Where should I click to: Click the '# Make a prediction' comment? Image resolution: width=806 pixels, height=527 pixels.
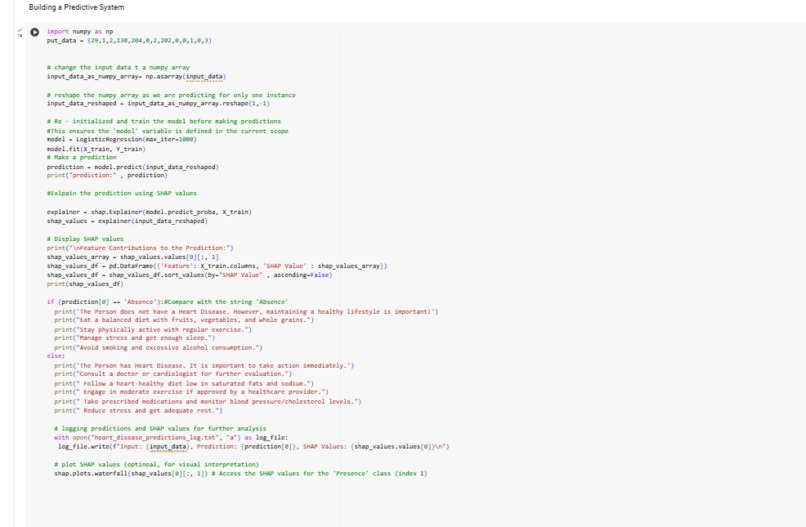coord(82,157)
